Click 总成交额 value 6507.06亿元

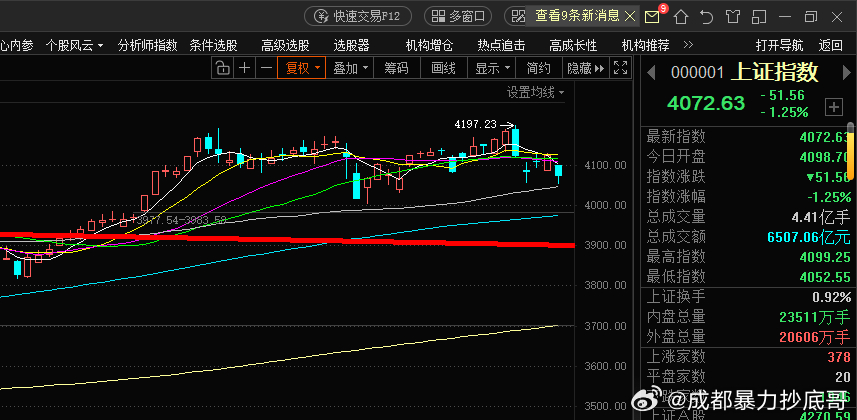(809, 237)
